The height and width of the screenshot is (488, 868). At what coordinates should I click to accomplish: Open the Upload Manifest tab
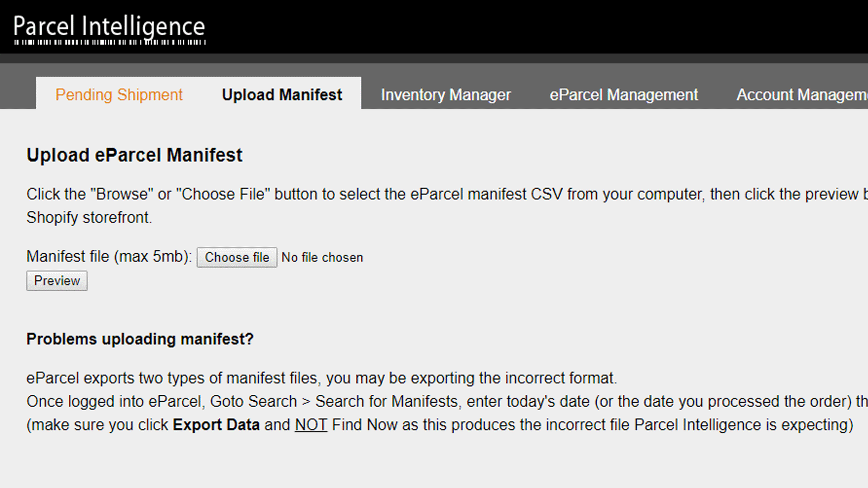pos(281,94)
